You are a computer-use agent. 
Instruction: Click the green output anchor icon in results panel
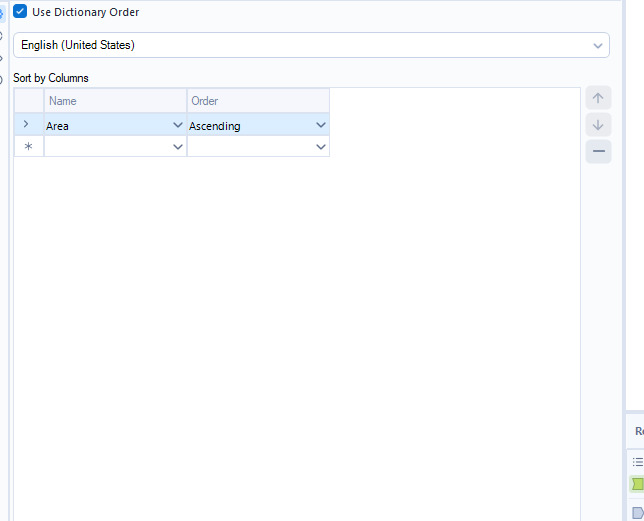[x=637, y=484]
